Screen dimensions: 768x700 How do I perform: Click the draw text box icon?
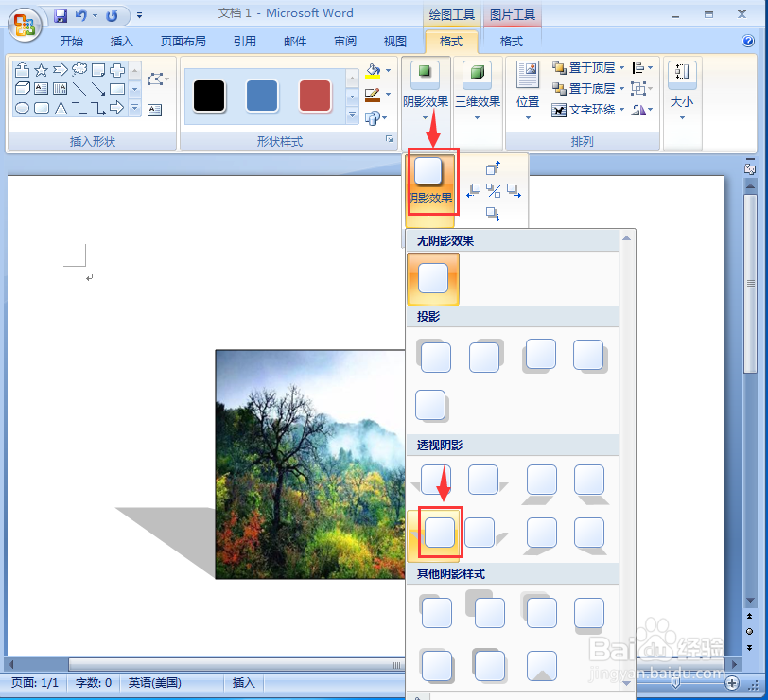tap(155, 111)
